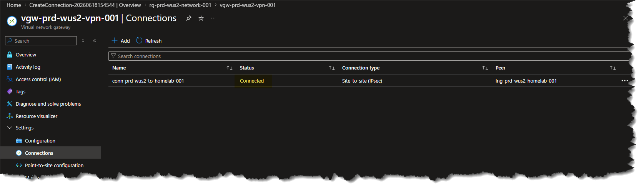The width and height of the screenshot is (644, 189).
Task: Click the Resource visualizer icon
Action: (x=10, y=116)
